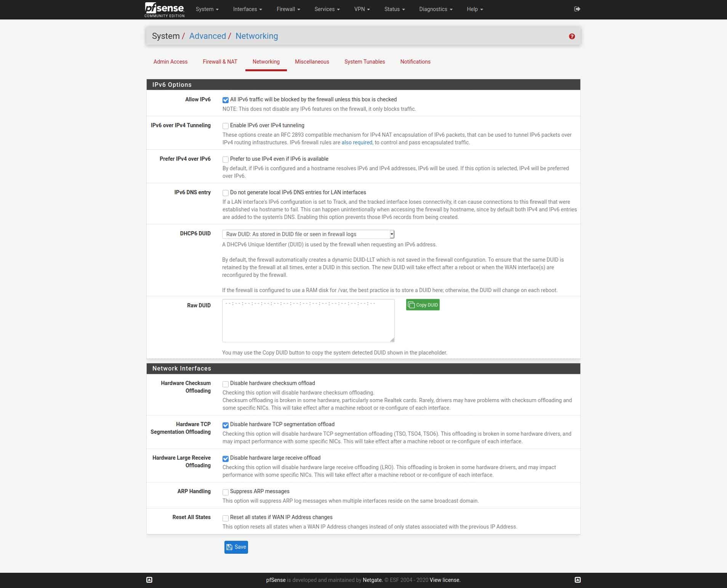The width and height of the screenshot is (727, 588).
Task: Open the Diagnostics menu
Action: pos(436,9)
